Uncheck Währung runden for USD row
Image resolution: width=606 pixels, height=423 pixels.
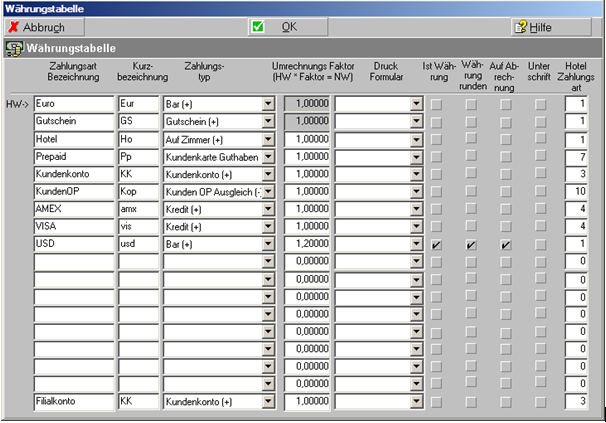[471, 245]
